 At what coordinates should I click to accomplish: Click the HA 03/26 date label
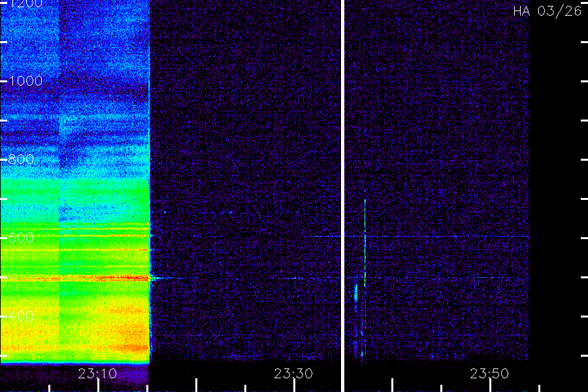(547, 11)
